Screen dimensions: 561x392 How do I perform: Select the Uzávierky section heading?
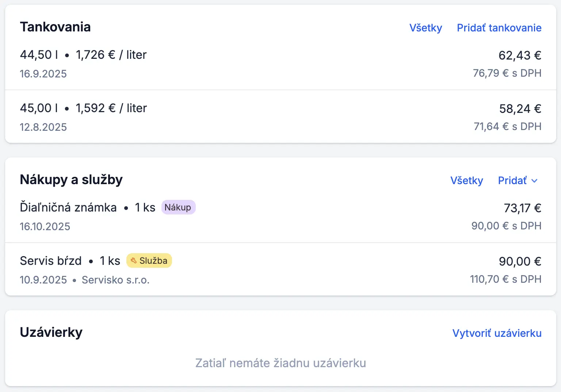51,332
